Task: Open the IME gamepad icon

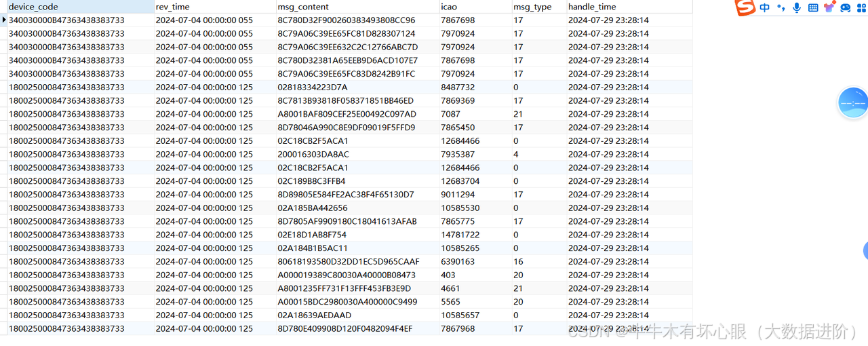Action: (x=846, y=8)
